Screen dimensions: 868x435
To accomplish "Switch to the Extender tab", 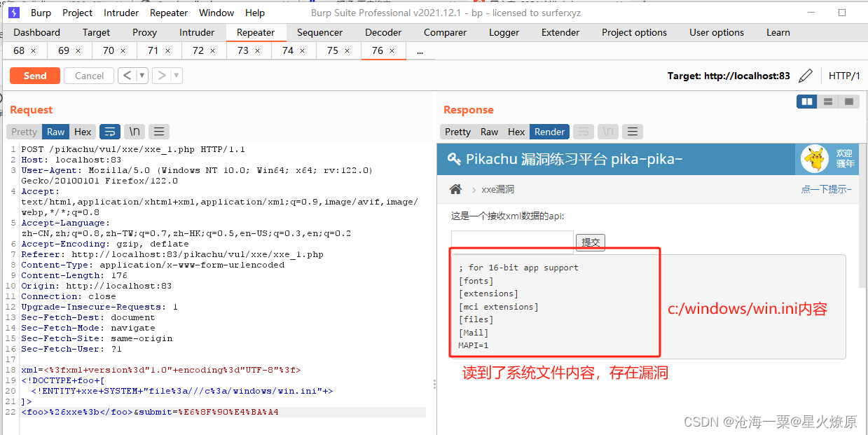I will (560, 32).
